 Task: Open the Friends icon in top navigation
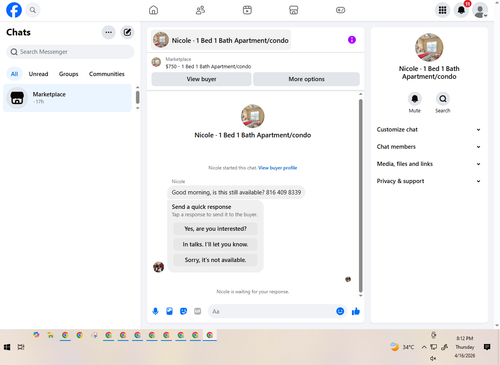200,10
